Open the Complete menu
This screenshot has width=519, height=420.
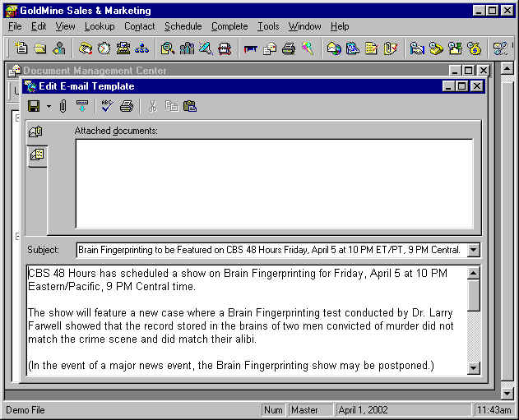point(229,26)
